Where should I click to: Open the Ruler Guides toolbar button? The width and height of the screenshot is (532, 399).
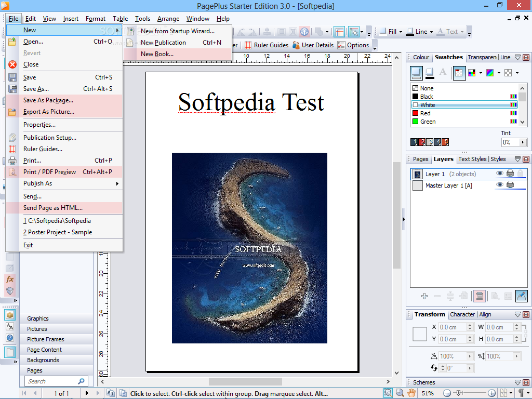pyautogui.click(x=267, y=45)
